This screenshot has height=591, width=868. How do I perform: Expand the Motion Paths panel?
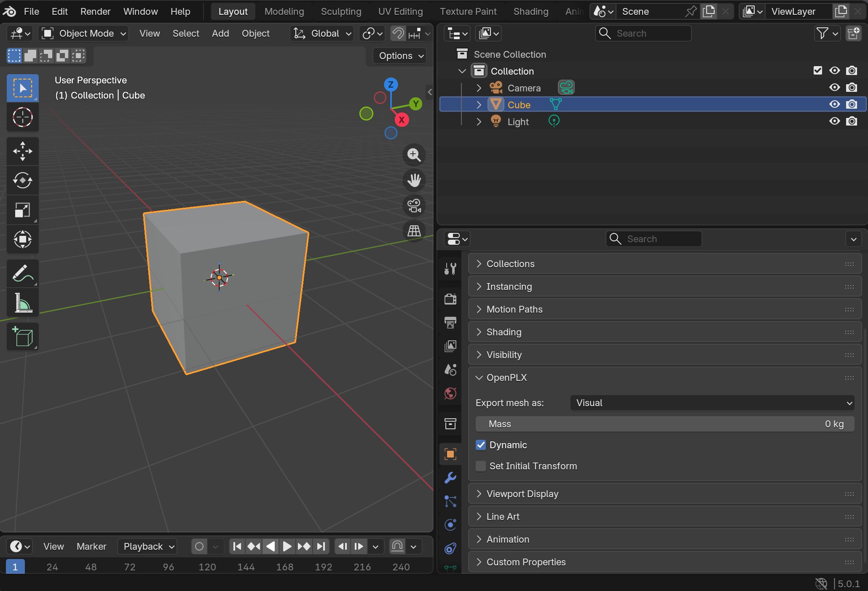pyautogui.click(x=665, y=309)
